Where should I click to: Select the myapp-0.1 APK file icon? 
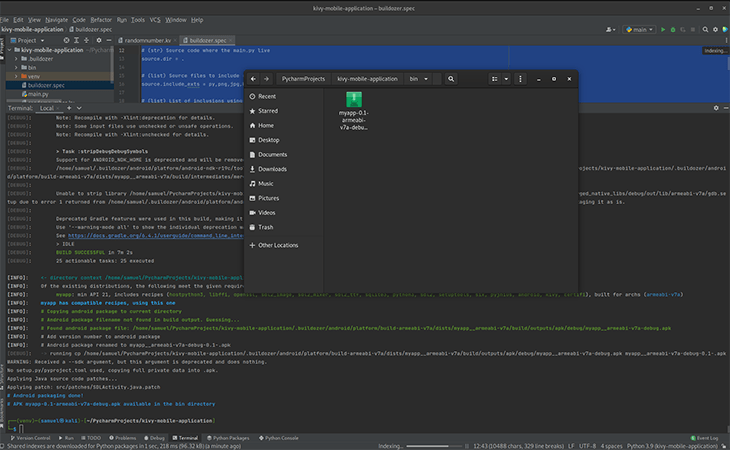[354, 99]
